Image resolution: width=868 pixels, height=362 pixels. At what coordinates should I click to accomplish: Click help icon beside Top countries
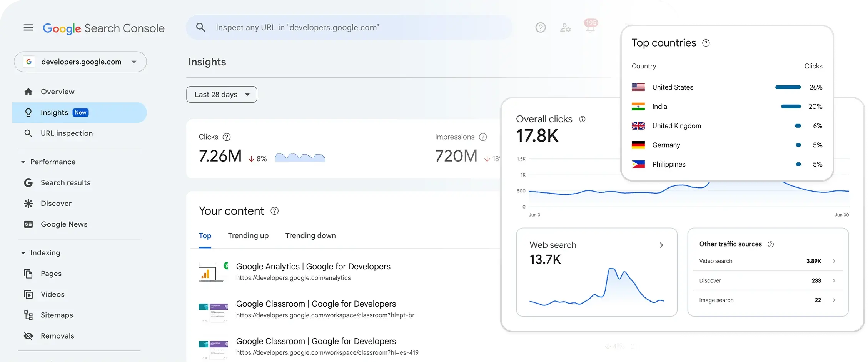tap(706, 43)
